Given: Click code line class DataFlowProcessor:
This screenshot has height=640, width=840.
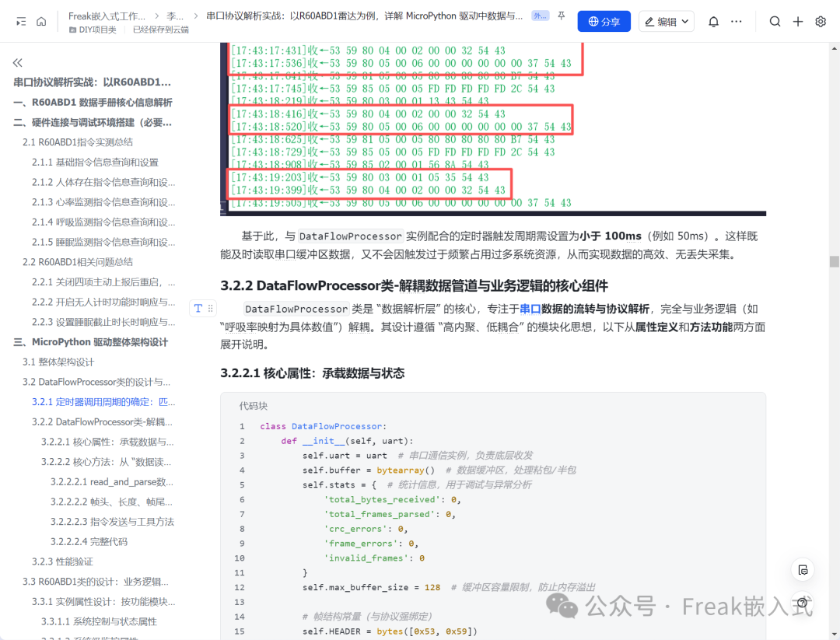Looking at the screenshot, I should (323, 426).
